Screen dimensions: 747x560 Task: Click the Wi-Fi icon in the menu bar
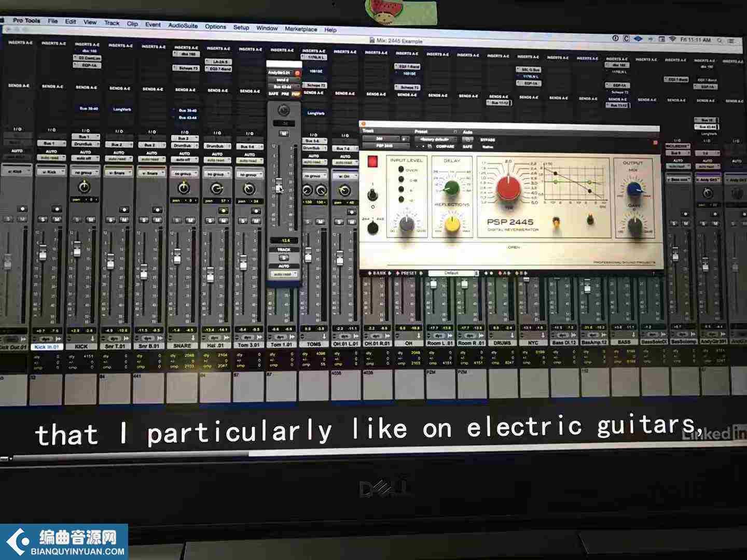pyautogui.click(x=672, y=39)
